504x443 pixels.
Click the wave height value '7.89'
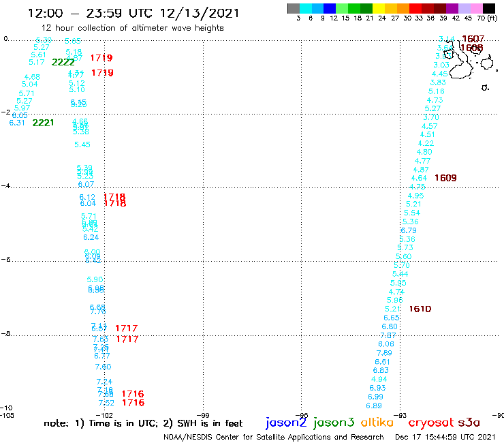pyautogui.click(x=384, y=353)
